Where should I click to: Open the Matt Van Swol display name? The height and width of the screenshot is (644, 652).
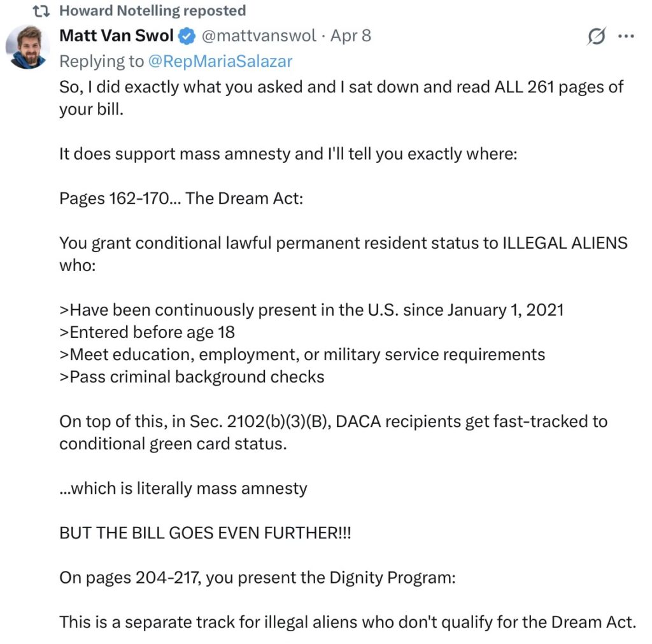tap(117, 36)
